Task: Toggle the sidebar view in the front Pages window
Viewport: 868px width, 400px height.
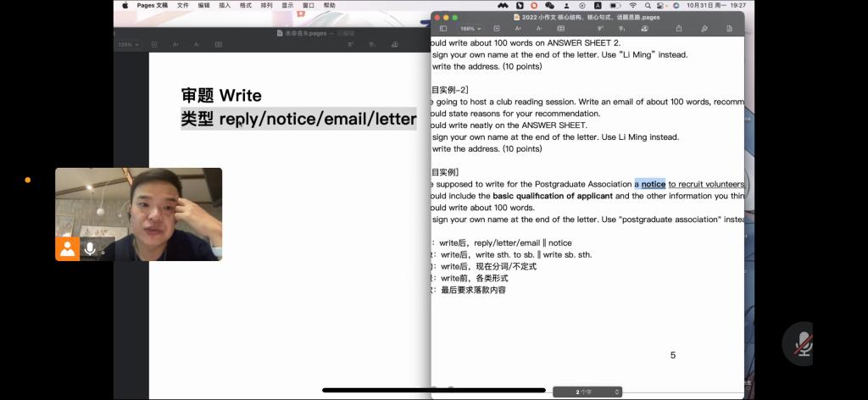Action: tap(442, 29)
